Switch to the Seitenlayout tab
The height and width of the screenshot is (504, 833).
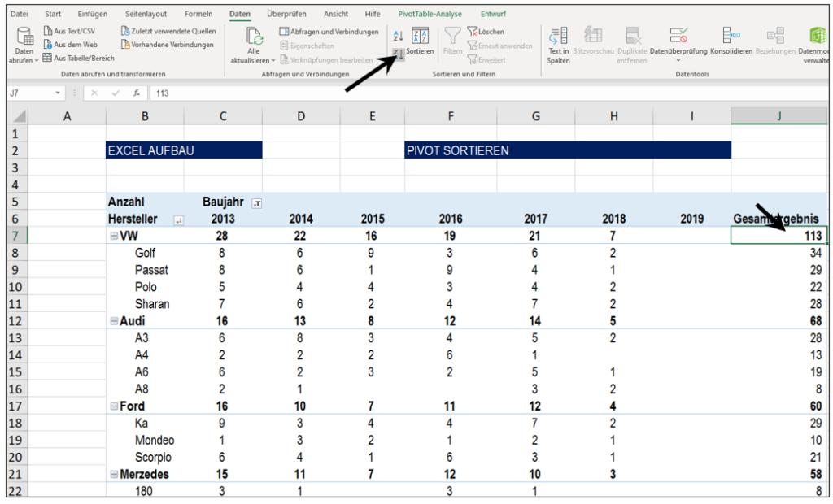coord(146,14)
